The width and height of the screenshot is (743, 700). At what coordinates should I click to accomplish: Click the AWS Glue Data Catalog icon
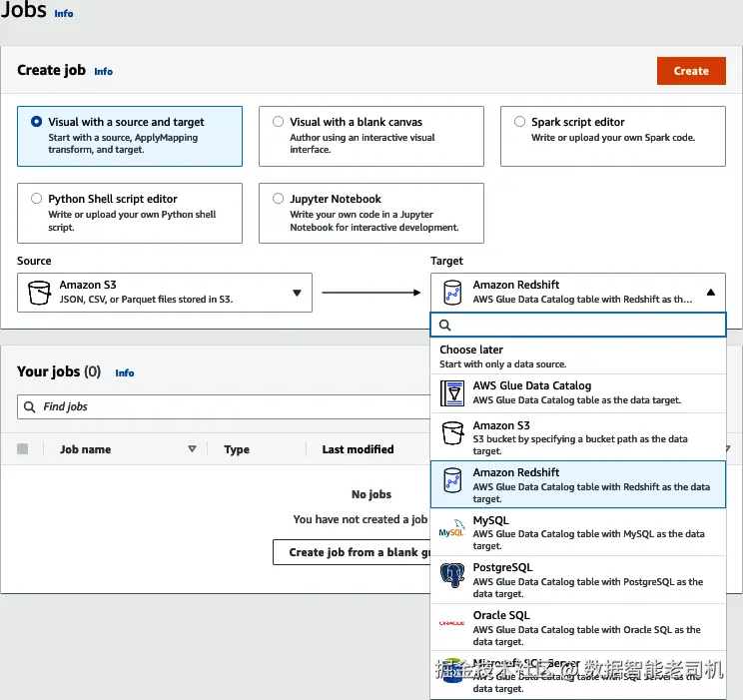[x=452, y=393]
